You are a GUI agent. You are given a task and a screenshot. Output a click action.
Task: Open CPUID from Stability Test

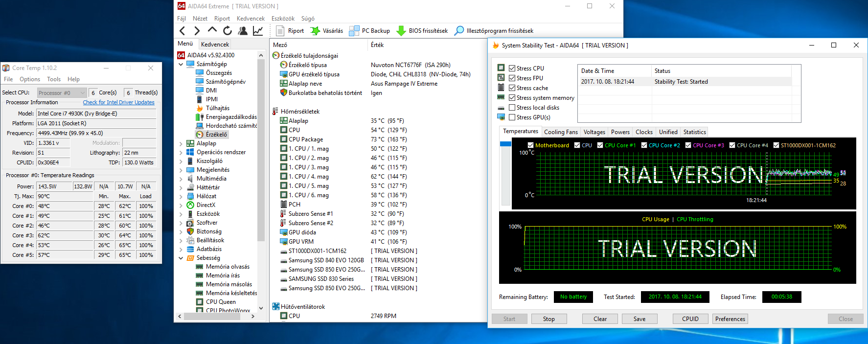pyautogui.click(x=690, y=319)
